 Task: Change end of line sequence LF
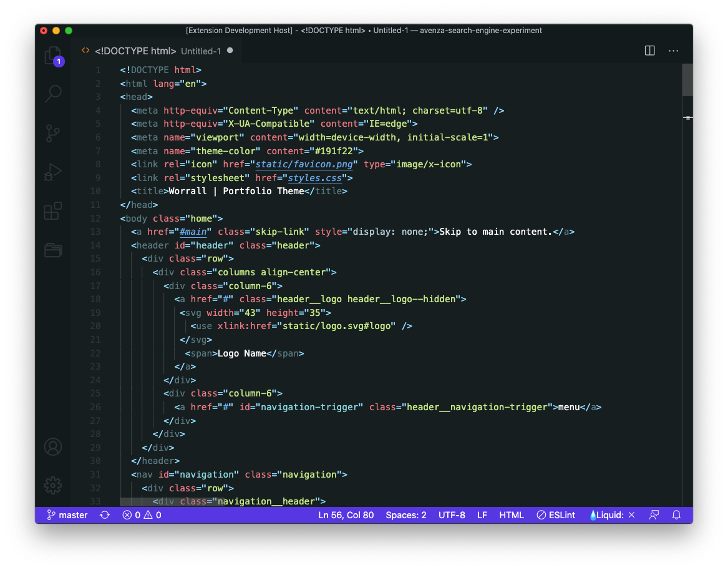(482, 515)
